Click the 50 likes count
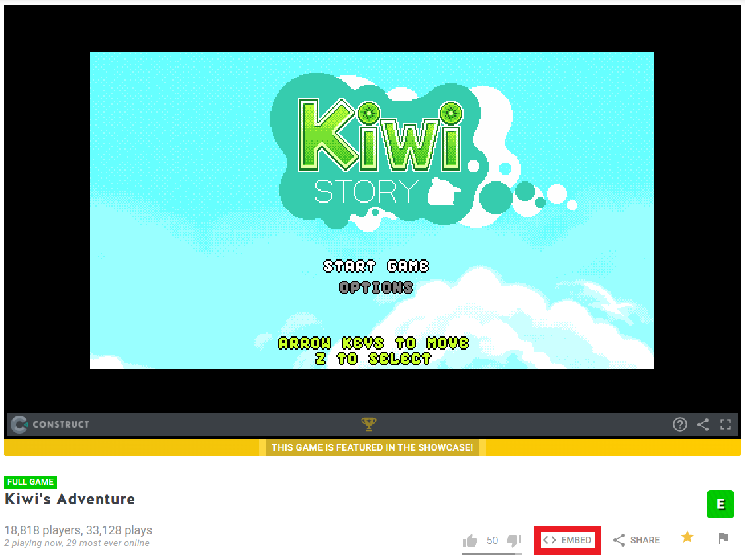The image size is (745, 560). click(x=492, y=540)
